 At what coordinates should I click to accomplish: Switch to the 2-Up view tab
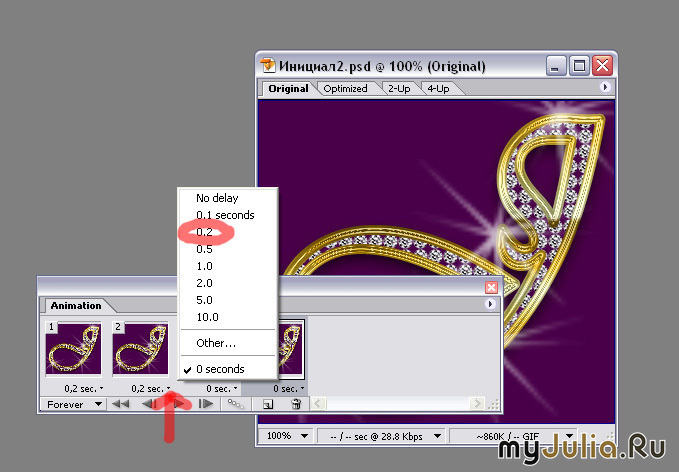pyautogui.click(x=399, y=88)
